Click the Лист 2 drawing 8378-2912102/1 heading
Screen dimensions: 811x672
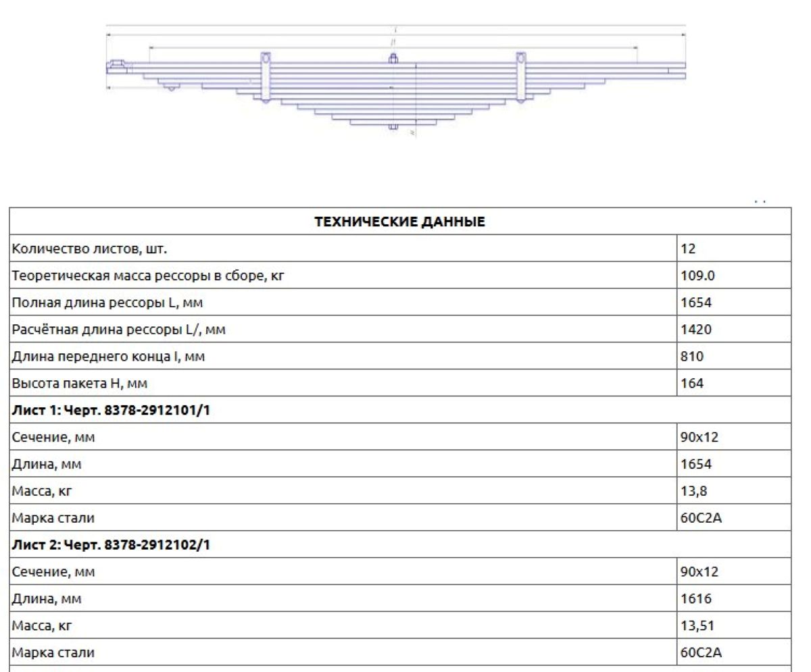coord(111,544)
